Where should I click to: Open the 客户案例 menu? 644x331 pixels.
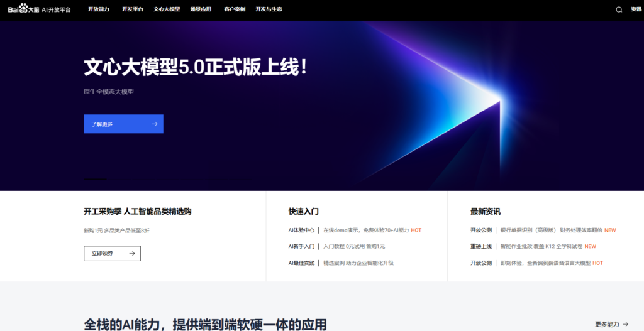235,9
